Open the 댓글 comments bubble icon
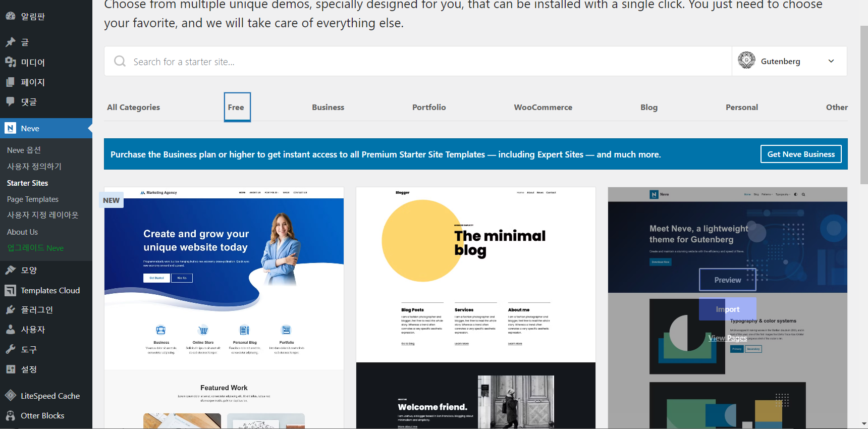The width and height of the screenshot is (868, 429). click(x=11, y=101)
